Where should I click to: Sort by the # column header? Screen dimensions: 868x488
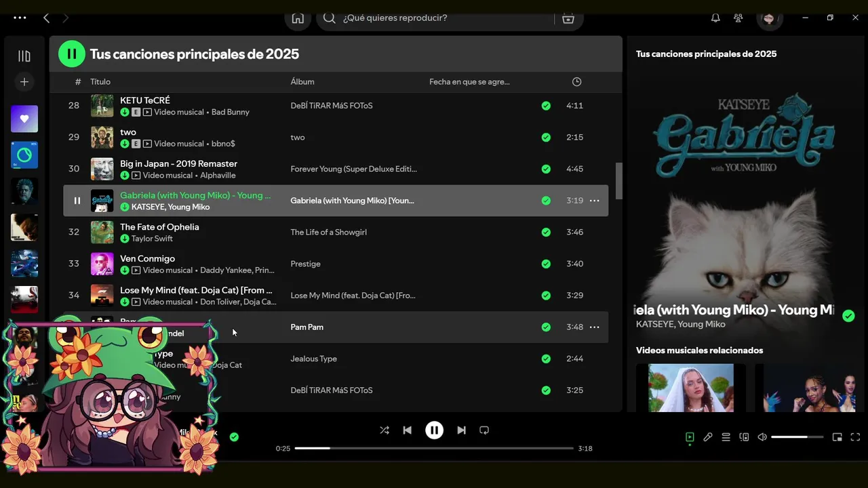click(x=78, y=82)
